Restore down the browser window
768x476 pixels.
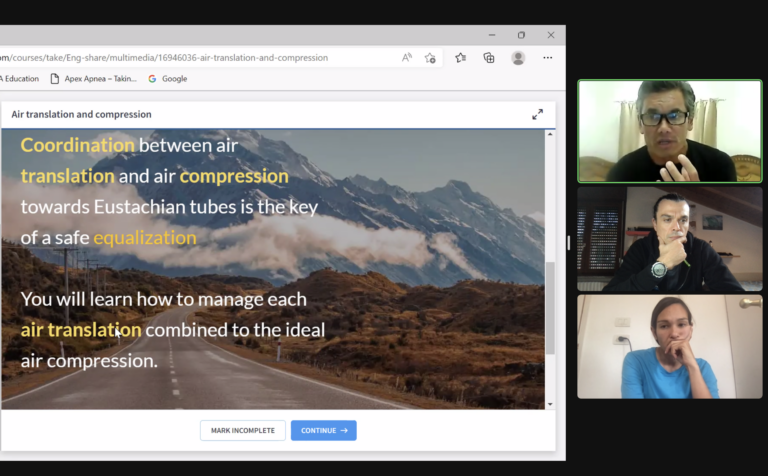pyautogui.click(x=521, y=35)
